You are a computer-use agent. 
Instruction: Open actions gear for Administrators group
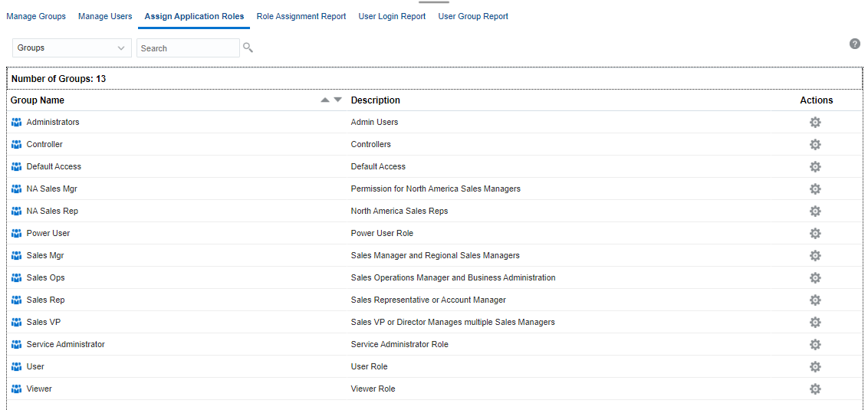pos(815,123)
